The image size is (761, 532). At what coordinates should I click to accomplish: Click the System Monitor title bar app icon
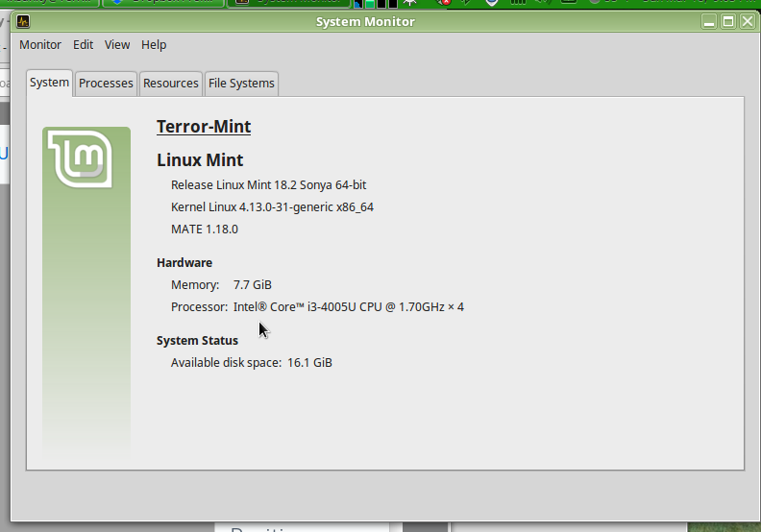coord(23,21)
